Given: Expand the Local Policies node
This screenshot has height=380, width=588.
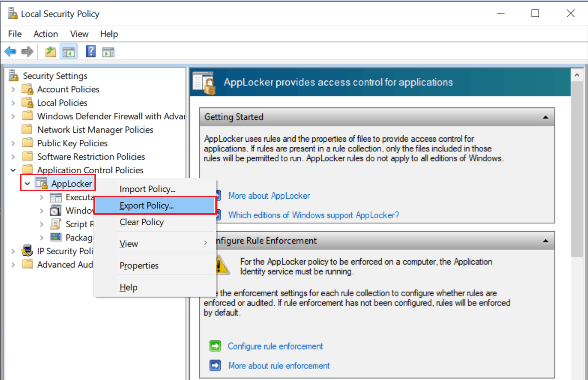Looking at the screenshot, I should 13,103.
